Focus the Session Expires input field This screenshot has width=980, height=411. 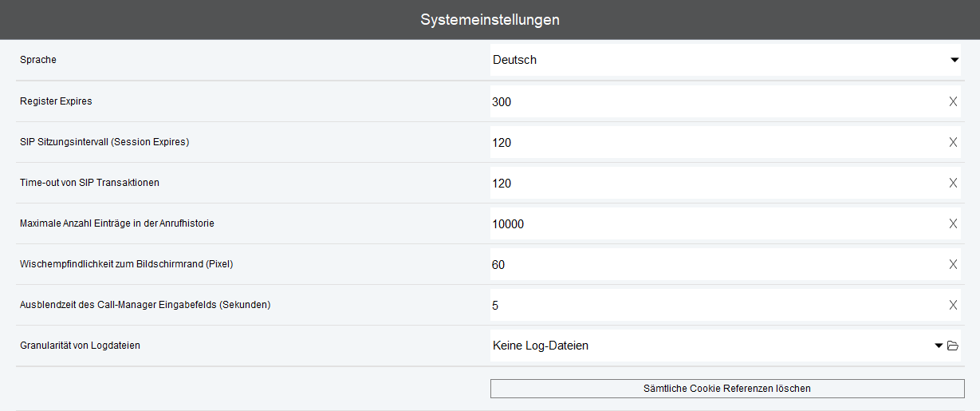(710, 143)
